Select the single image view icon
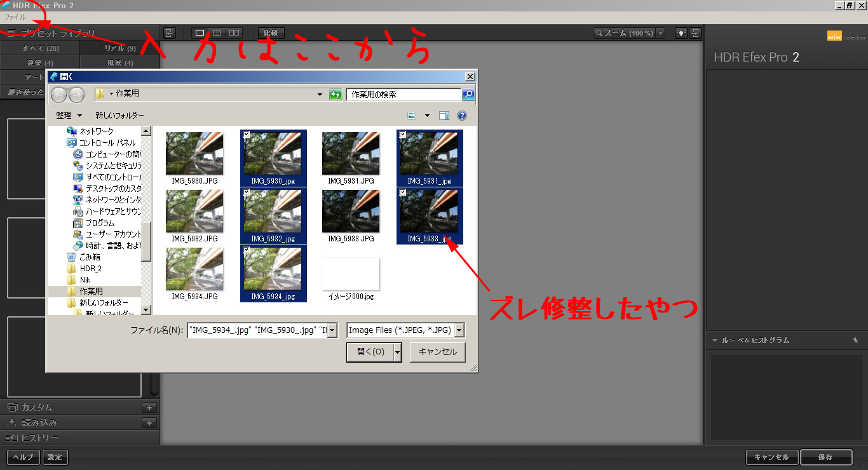 click(200, 32)
